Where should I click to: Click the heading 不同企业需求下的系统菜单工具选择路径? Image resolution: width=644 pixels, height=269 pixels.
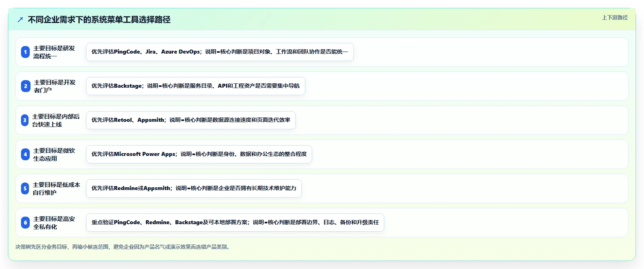[99, 19]
